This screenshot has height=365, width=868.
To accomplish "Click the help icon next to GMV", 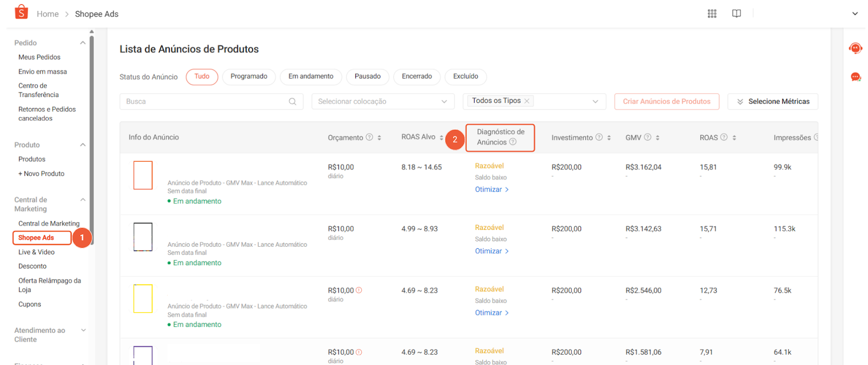I will [647, 137].
